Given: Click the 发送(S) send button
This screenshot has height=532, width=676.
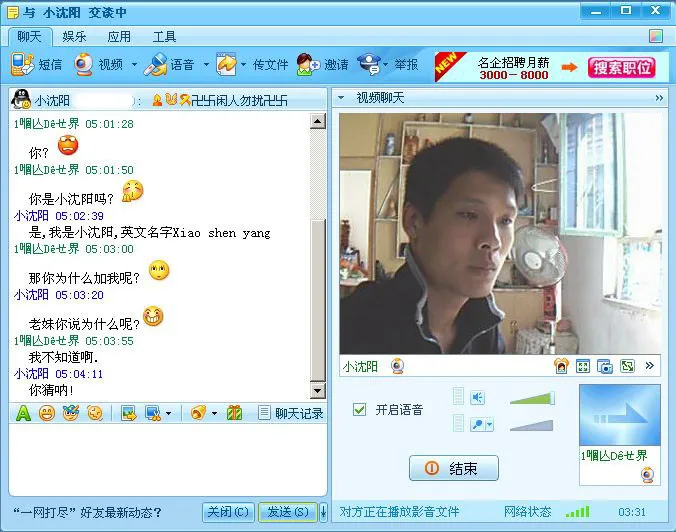Looking at the screenshot, I should (x=288, y=512).
